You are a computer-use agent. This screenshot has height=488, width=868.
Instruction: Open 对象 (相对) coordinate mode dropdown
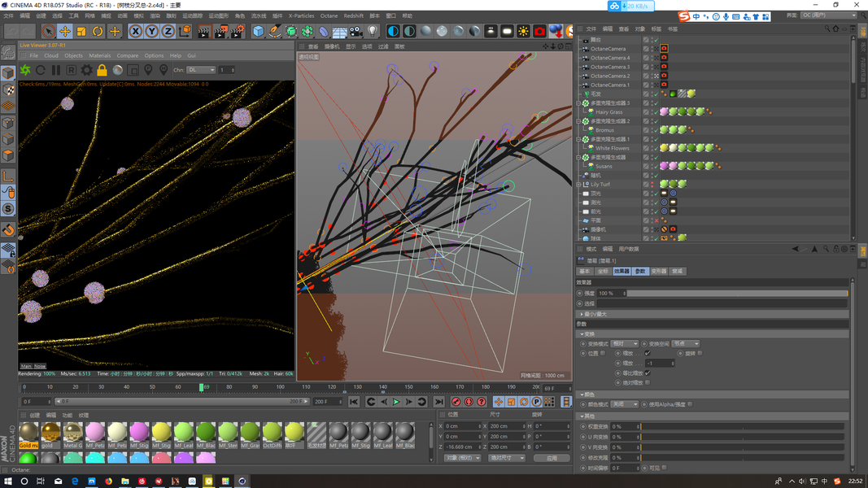click(462, 458)
